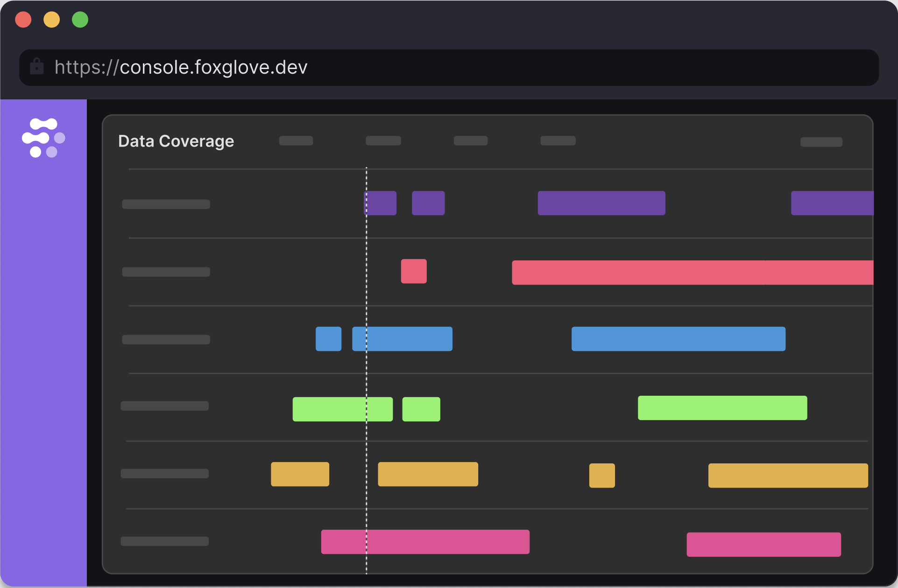Click the second header pill tab

pyautogui.click(x=383, y=140)
